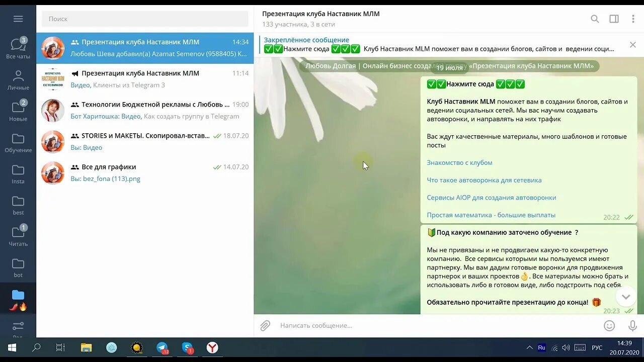
Task: Search within the chat via magnifier icon
Action: point(595,19)
